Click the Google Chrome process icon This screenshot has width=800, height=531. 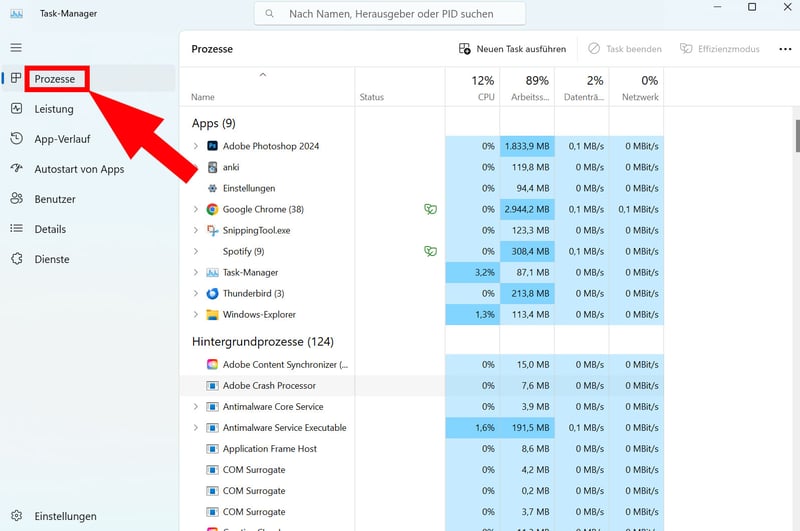(x=212, y=209)
